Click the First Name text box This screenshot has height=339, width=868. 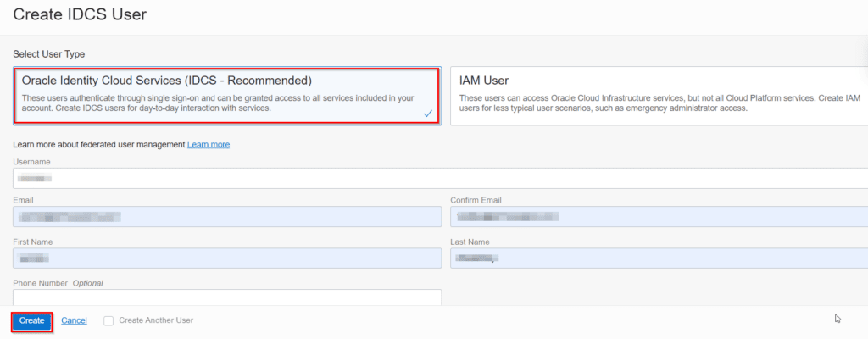click(x=227, y=258)
